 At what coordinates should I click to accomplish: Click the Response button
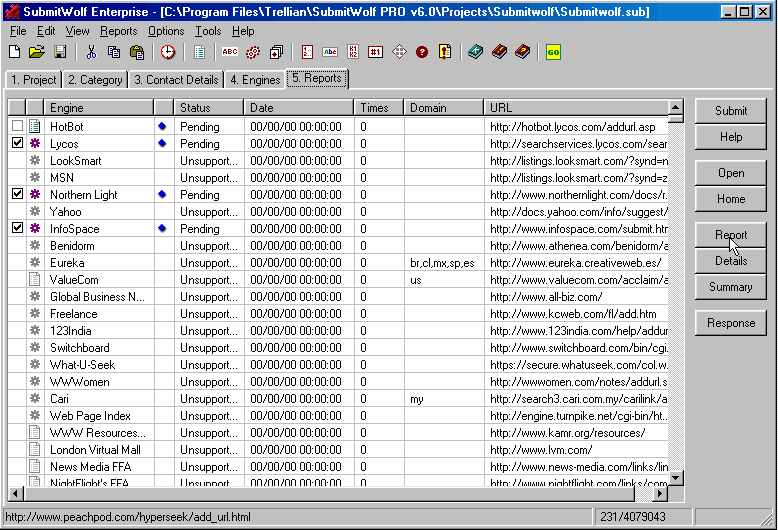(x=730, y=323)
